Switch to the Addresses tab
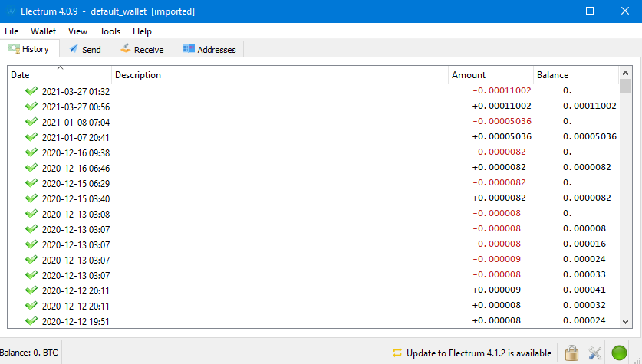 click(209, 49)
